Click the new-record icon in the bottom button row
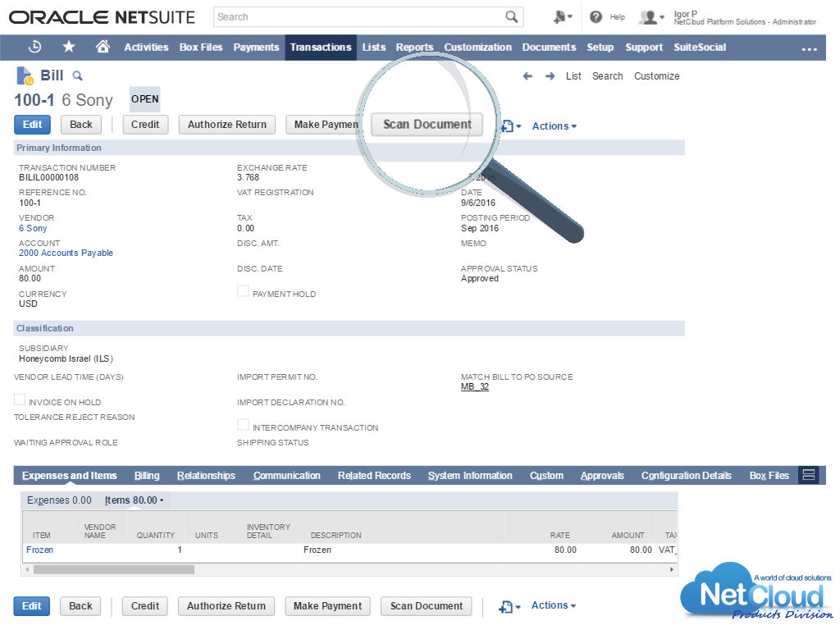The width and height of the screenshot is (840, 630). (x=509, y=606)
